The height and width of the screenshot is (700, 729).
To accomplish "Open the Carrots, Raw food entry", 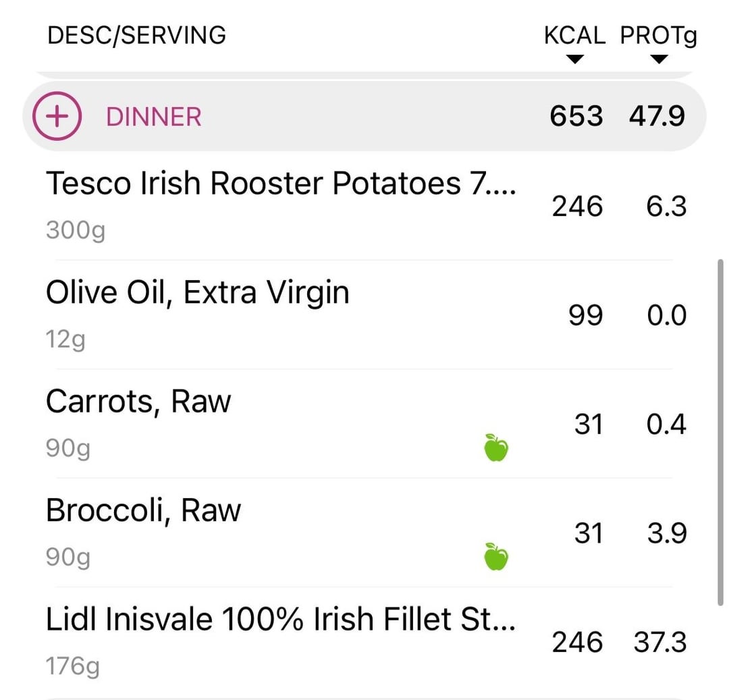I will [x=138, y=402].
